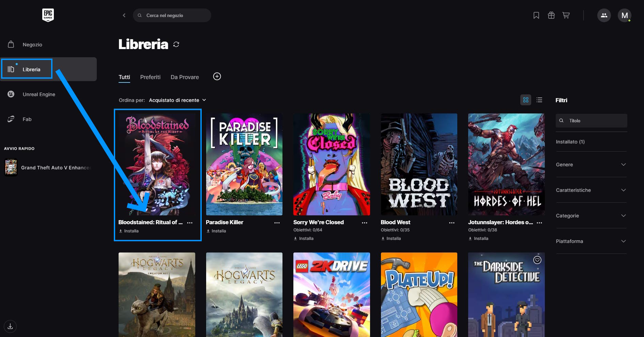Screen dimensions: 644x337
Task: Apply the Installato (1) filter
Action: tap(570, 142)
